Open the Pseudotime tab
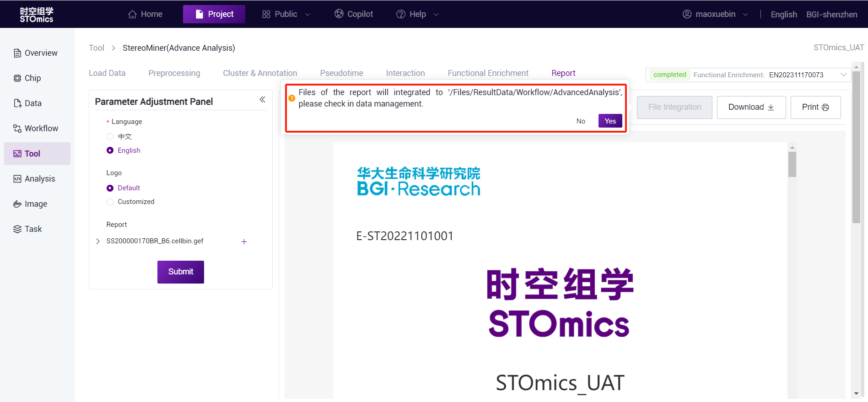The height and width of the screenshot is (402, 868). point(341,73)
